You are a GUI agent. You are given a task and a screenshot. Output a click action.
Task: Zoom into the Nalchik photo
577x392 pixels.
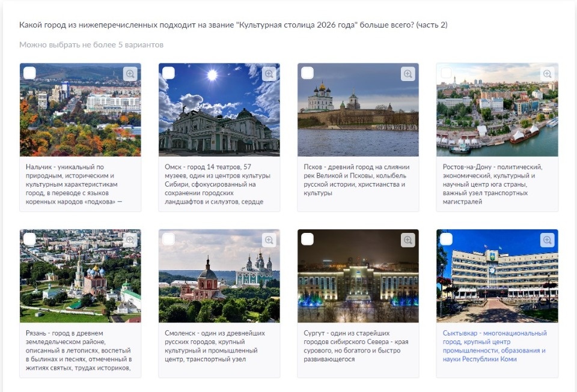(130, 74)
